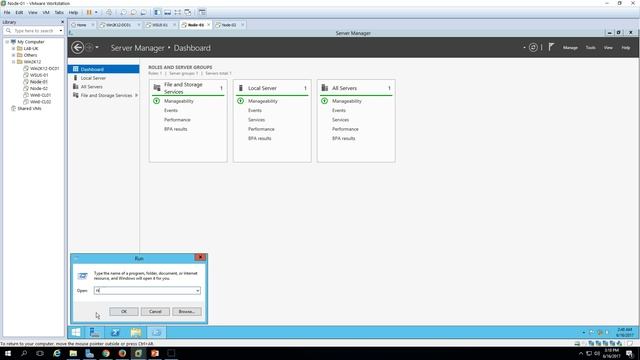Open the VMware File menu
Viewport: 640px width, 360px height.
click(7, 12)
